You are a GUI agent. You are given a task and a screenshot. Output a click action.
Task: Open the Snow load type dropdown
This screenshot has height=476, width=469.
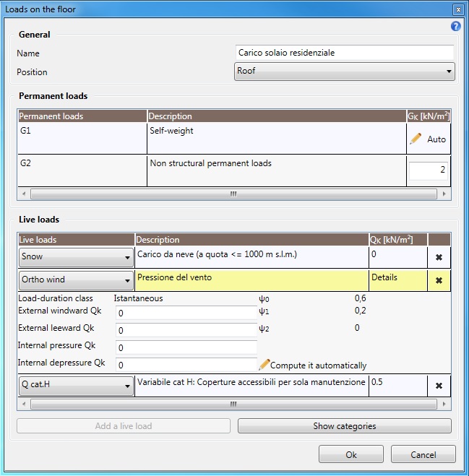(x=76, y=257)
